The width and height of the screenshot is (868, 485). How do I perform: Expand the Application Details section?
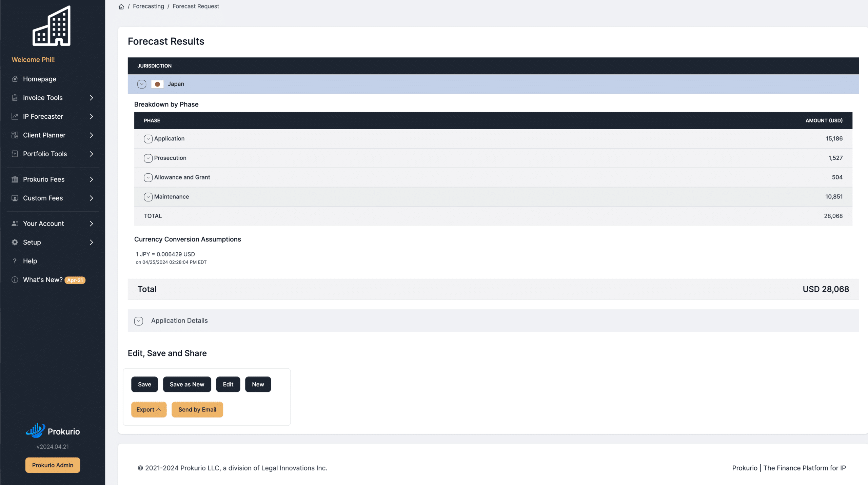[138, 321]
